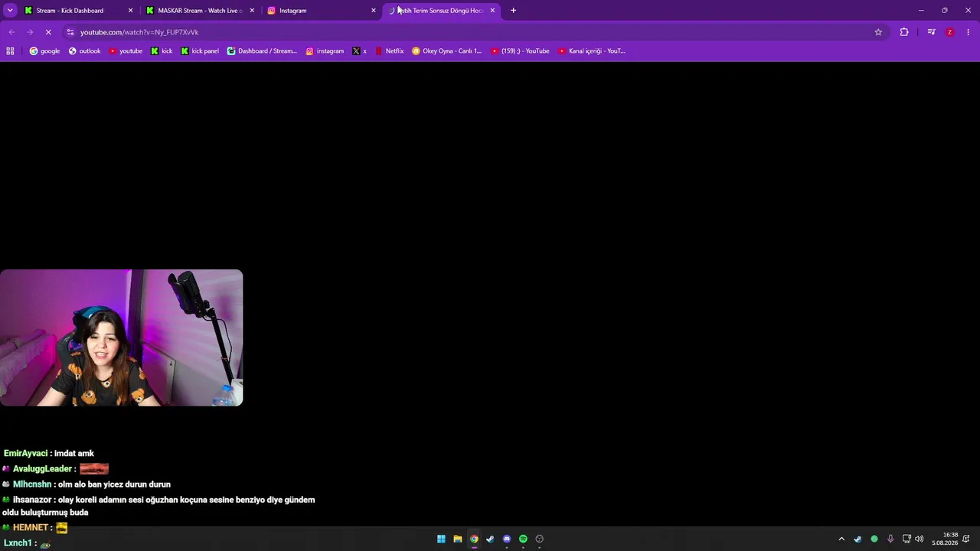Open the media controls icon in toolbar
This screenshot has height=551, width=980.
(931, 32)
